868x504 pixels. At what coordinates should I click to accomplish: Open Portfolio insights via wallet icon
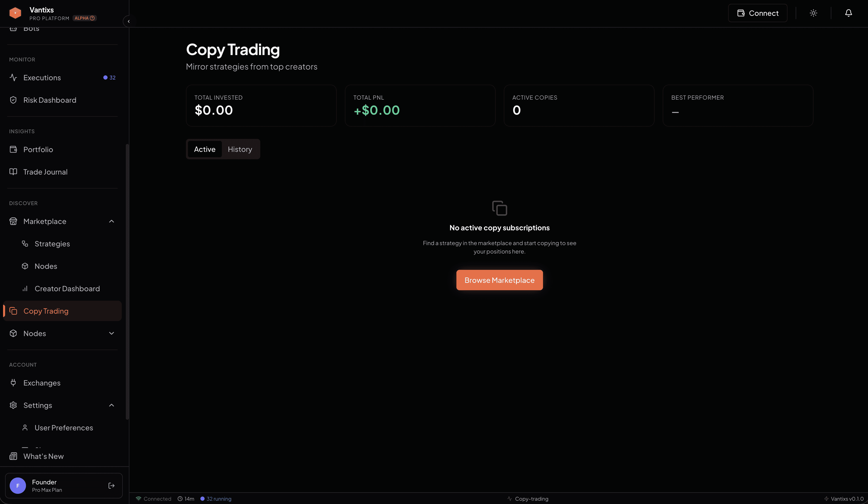tap(13, 149)
